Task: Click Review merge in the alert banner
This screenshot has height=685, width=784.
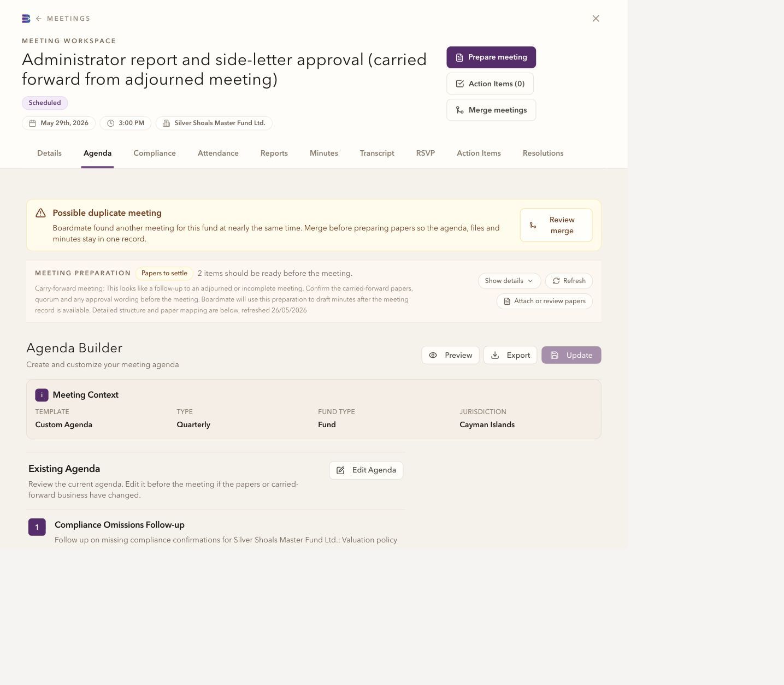Action: [556, 225]
